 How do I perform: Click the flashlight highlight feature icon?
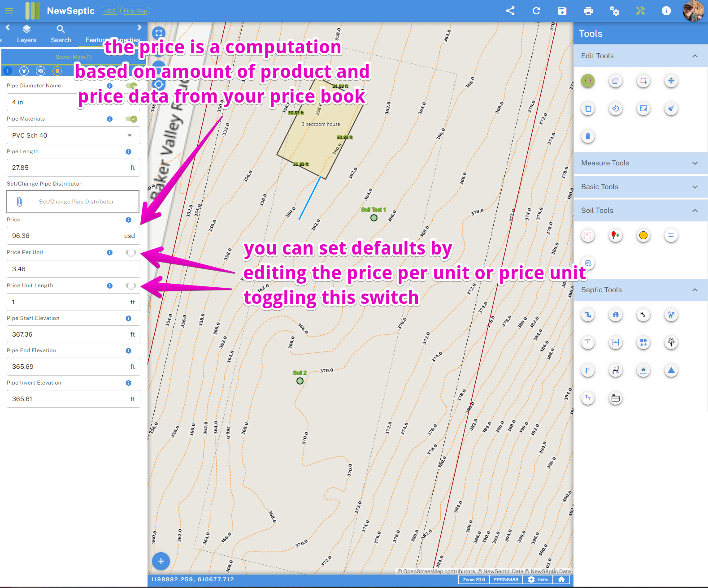click(24, 71)
